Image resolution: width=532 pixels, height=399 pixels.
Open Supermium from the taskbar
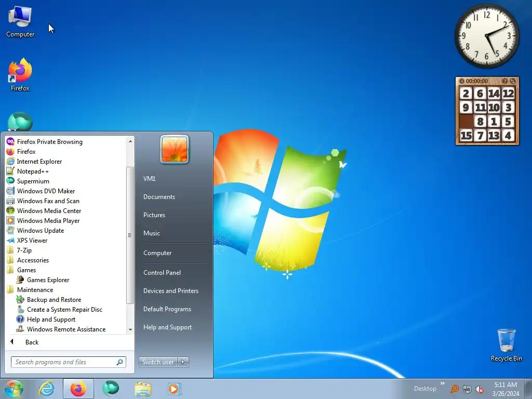coord(111,389)
